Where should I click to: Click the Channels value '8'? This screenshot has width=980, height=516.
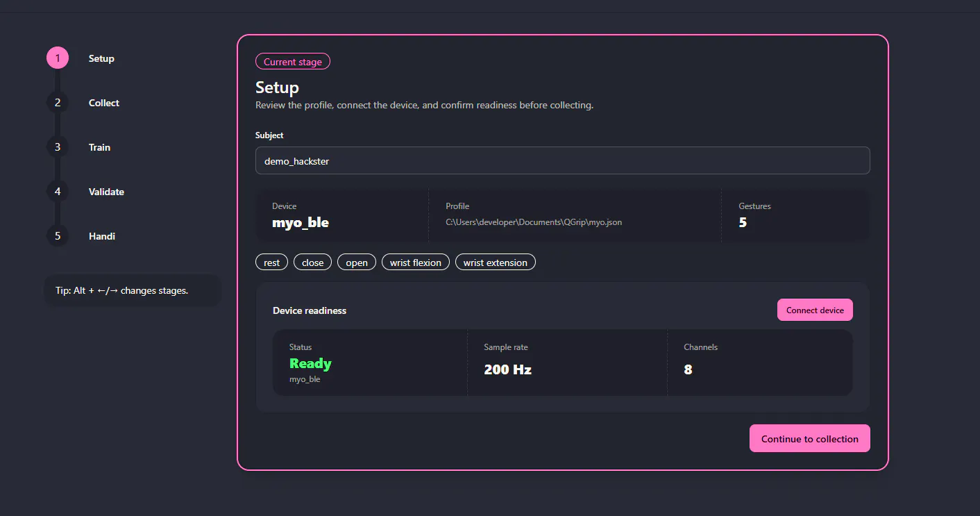(x=688, y=369)
